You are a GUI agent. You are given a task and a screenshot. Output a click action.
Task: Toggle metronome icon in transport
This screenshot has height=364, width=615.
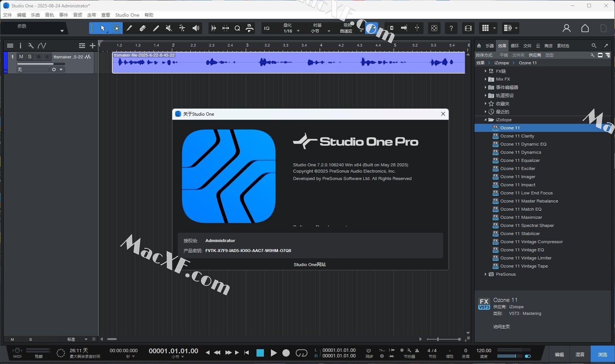[417, 350]
